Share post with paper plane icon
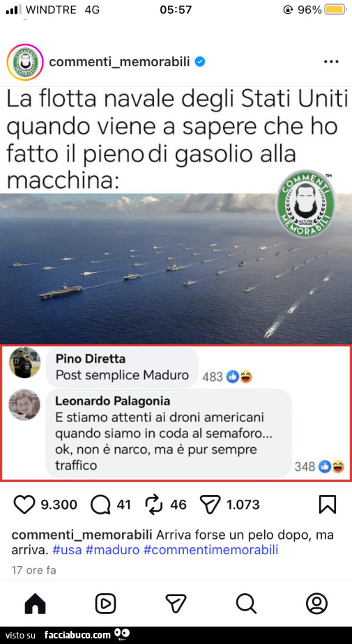Viewport: 352px width, 644px height. 209,505
